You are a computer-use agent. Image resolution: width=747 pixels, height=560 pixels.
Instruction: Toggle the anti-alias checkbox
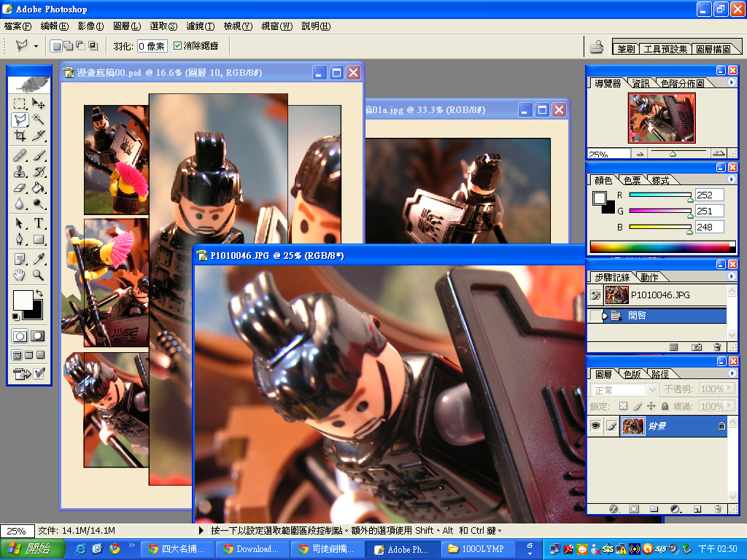[178, 46]
